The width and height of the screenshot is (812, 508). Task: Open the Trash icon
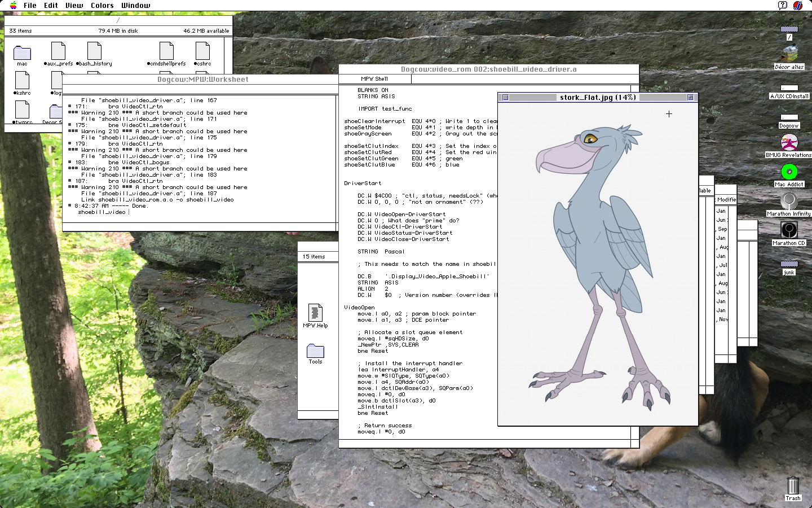pyautogui.click(x=793, y=484)
